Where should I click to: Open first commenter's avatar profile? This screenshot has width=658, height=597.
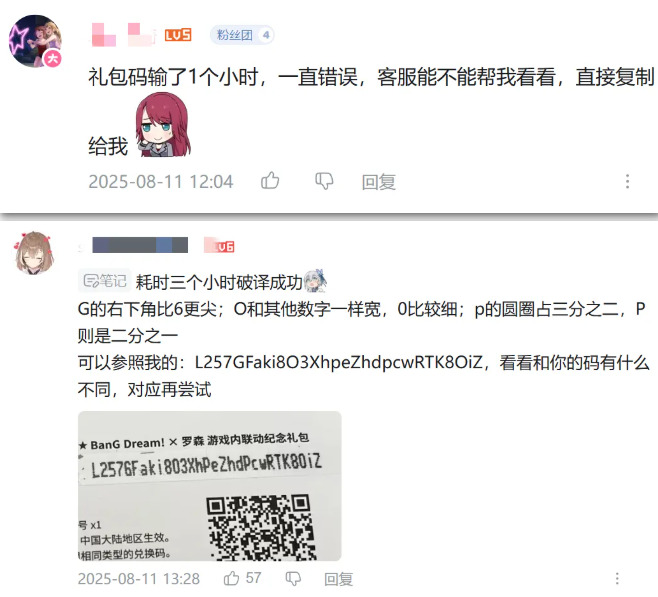(x=35, y=41)
